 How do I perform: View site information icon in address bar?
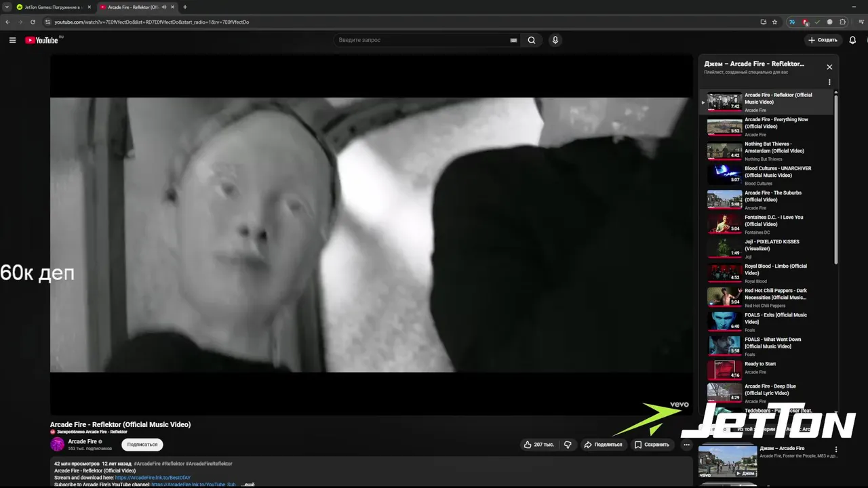pos(47,22)
